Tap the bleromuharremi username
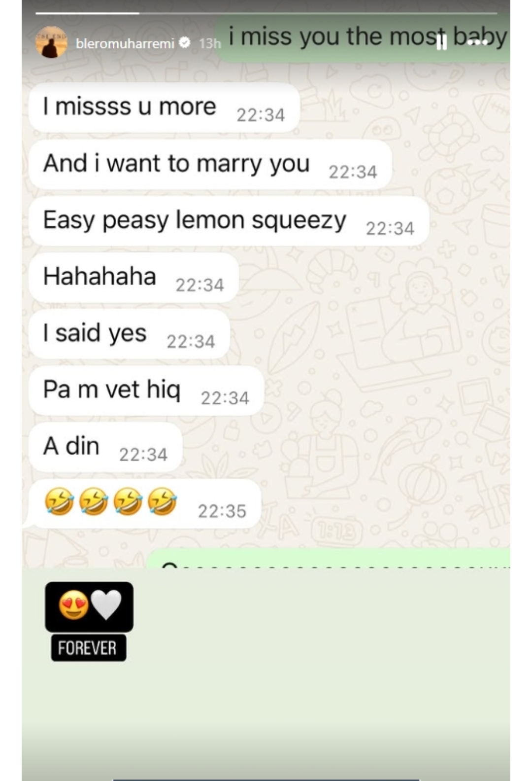Screen dimensions: 532x781 point(125,43)
